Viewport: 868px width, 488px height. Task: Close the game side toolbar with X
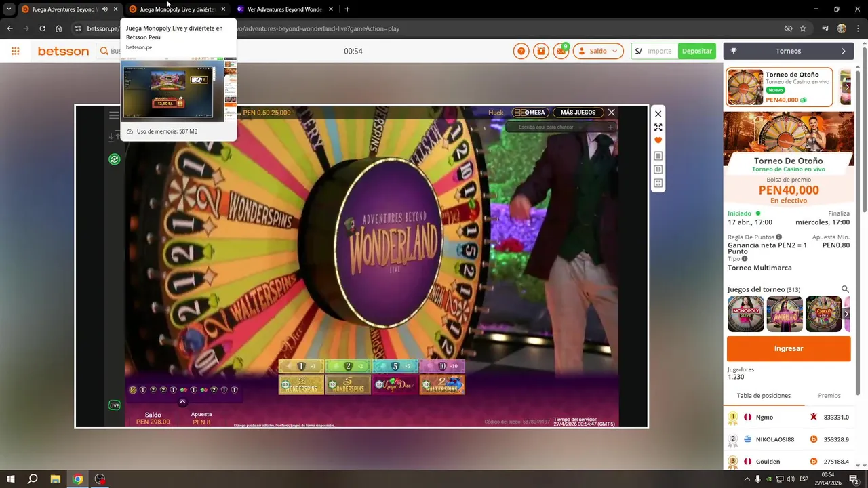coord(658,114)
